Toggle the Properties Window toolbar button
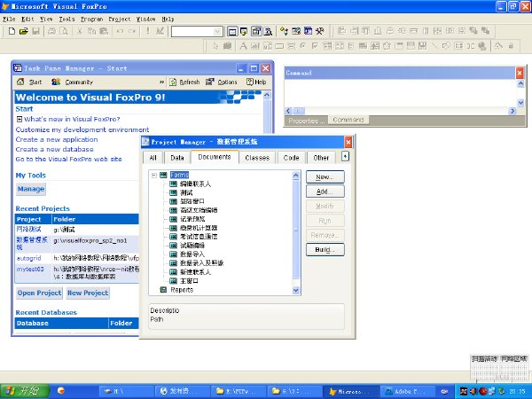This screenshot has height=399, width=532. click(256, 32)
